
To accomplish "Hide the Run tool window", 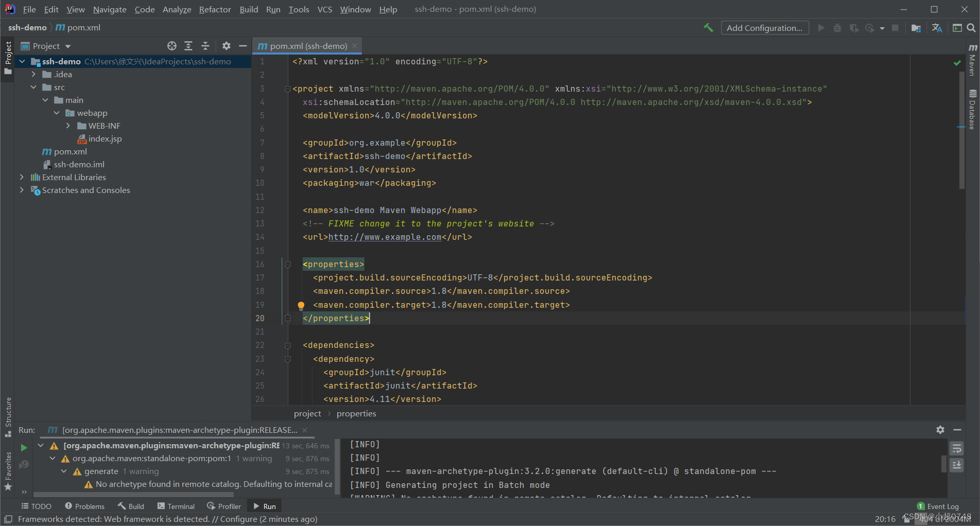I will [957, 430].
